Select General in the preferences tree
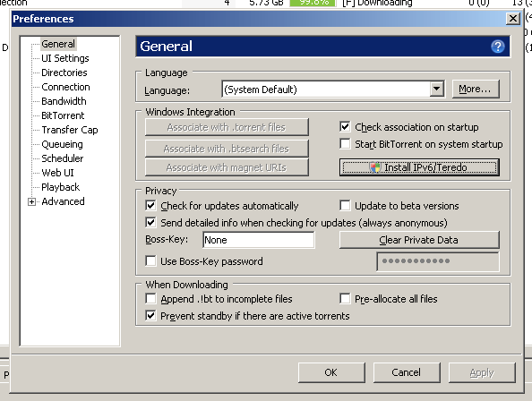532x401 pixels. click(x=58, y=44)
